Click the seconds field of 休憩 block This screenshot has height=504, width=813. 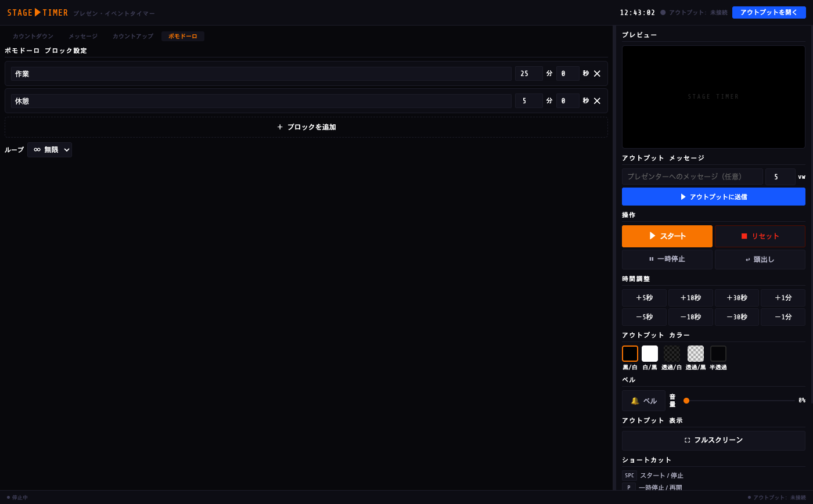coord(568,101)
